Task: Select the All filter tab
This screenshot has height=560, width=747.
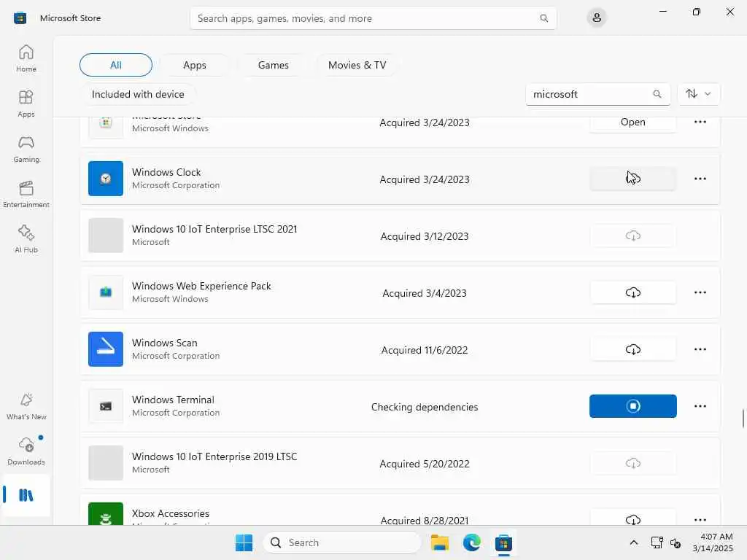Action: [116, 65]
